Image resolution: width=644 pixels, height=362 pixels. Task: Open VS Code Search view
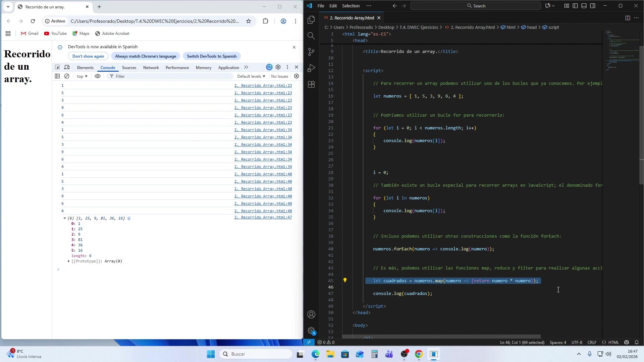(311, 36)
